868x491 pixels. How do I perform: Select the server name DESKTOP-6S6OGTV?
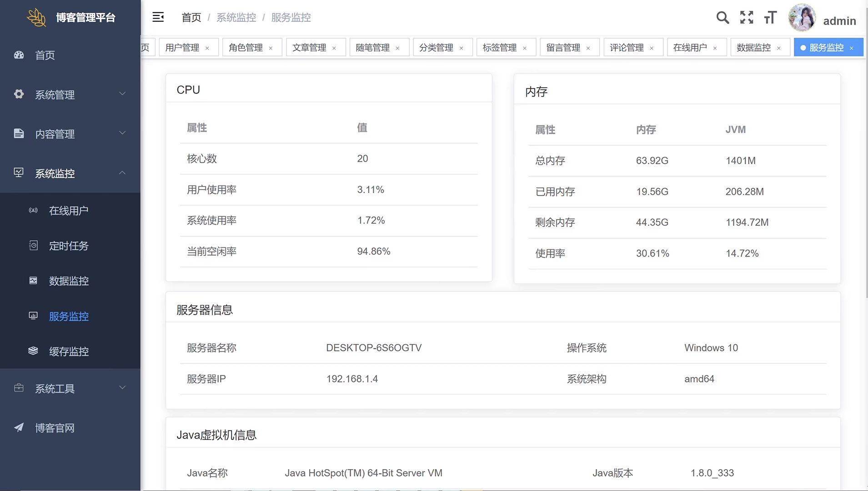click(374, 348)
